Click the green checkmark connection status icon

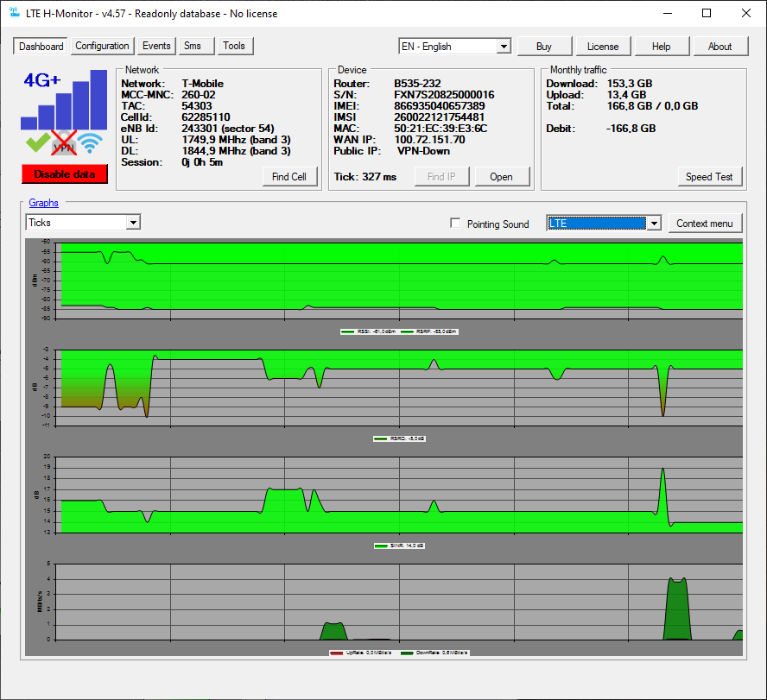click(x=38, y=142)
